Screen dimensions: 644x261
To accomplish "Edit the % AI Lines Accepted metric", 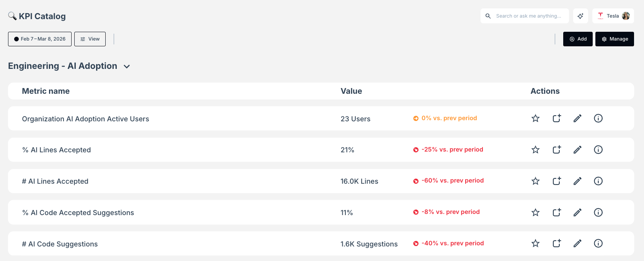I will (x=577, y=150).
